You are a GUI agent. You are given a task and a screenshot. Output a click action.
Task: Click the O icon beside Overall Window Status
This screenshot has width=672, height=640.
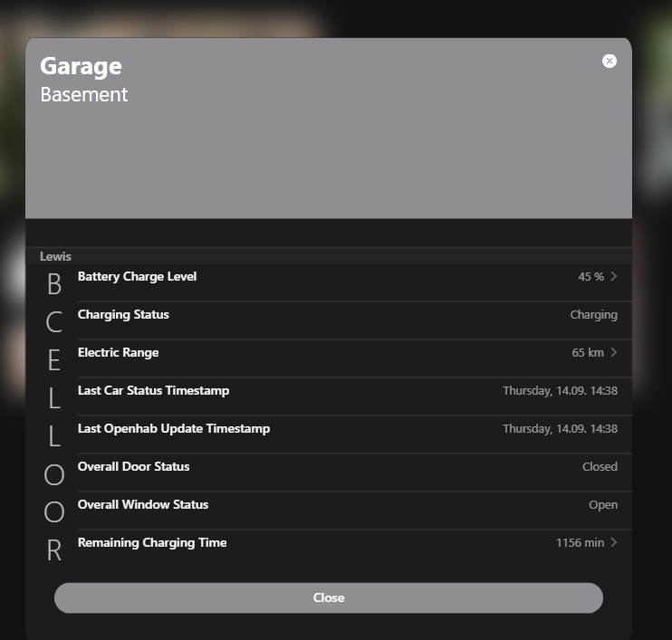[x=54, y=512]
